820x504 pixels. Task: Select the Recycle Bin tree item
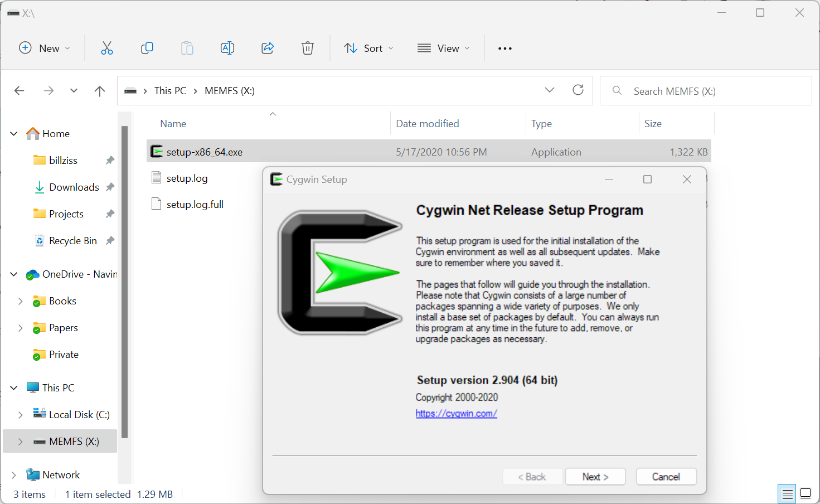pyautogui.click(x=73, y=241)
